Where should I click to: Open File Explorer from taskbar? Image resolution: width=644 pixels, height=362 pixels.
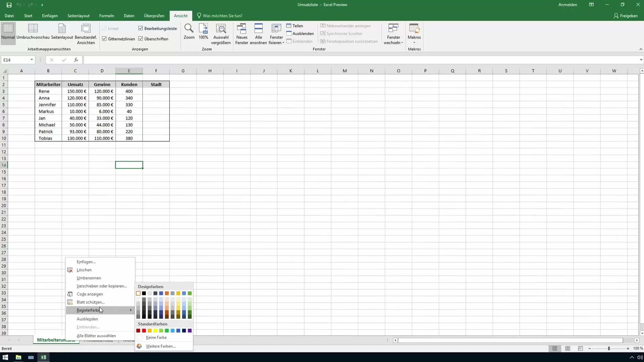[18, 357]
